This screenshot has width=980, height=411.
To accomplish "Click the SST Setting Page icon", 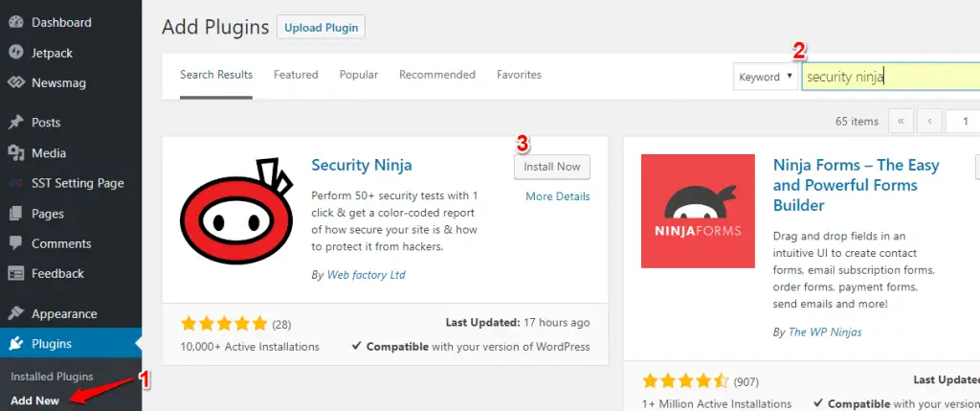I will [15, 183].
